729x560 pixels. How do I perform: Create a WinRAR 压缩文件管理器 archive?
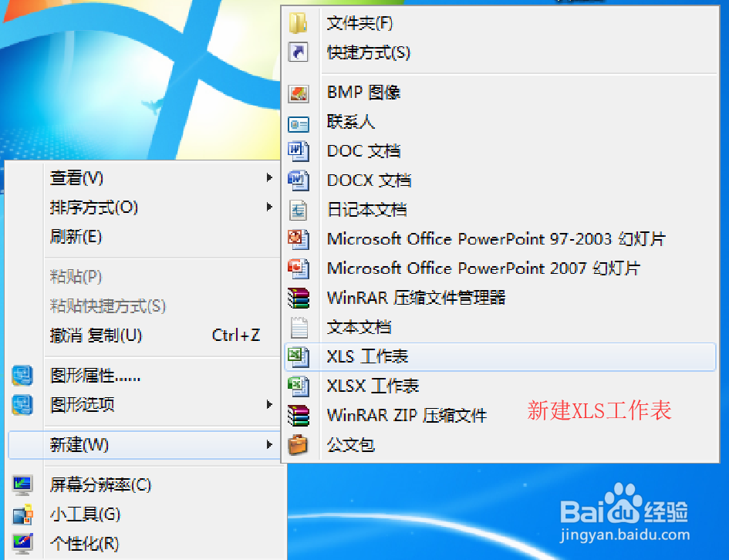500,298
